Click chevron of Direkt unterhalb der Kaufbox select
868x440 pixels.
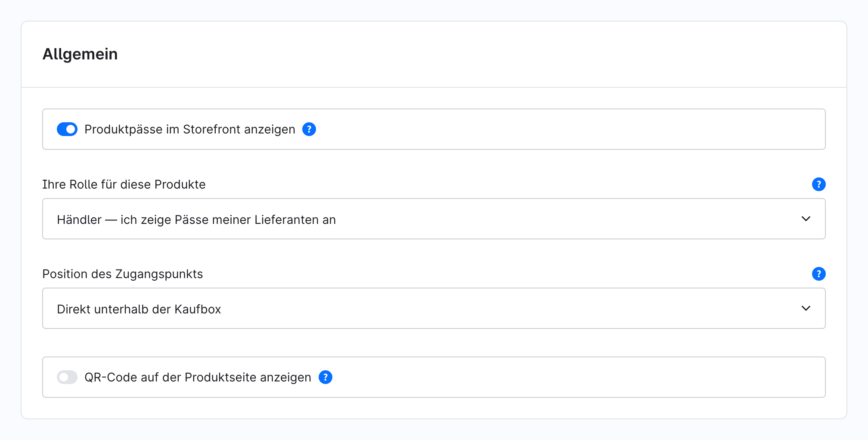(806, 308)
